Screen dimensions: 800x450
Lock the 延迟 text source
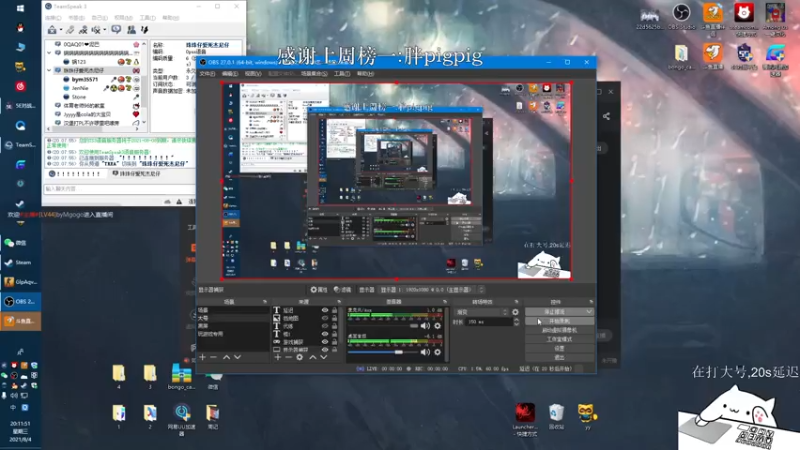tap(334, 310)
